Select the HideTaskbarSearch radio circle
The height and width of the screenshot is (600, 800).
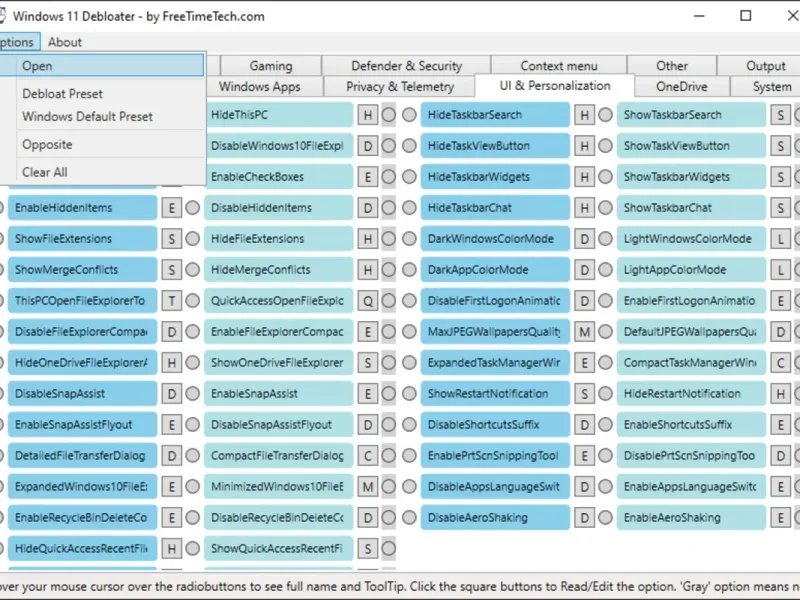click(409, 115)
